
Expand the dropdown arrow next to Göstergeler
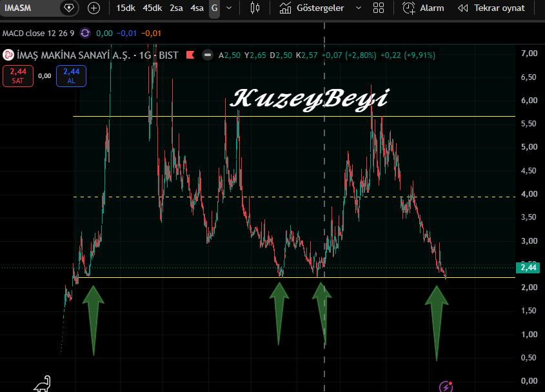[359, 8]
